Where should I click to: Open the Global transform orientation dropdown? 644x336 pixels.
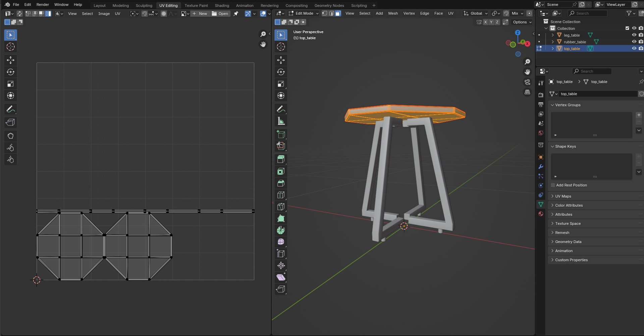tap(476, 13)
